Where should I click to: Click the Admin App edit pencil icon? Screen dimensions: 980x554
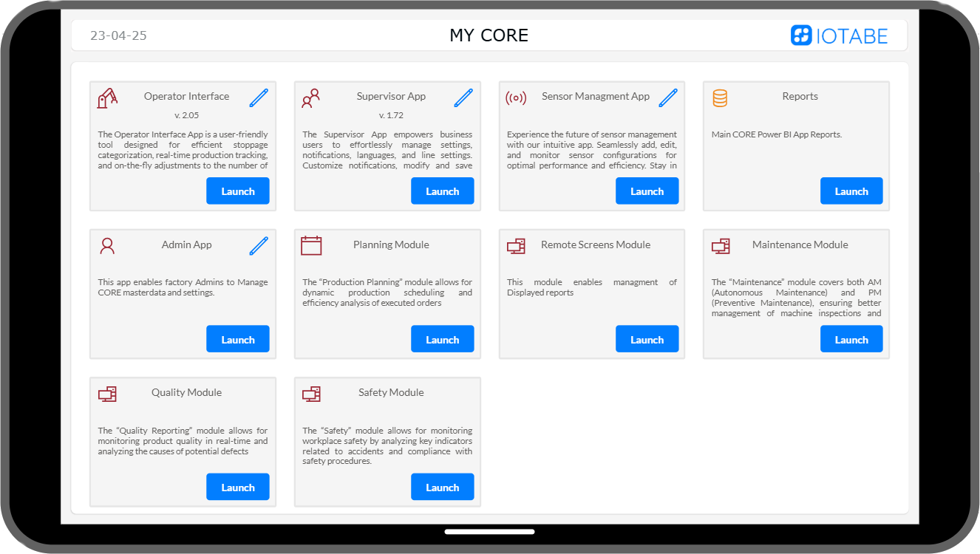pyautogui.click(x=259, y=246)
